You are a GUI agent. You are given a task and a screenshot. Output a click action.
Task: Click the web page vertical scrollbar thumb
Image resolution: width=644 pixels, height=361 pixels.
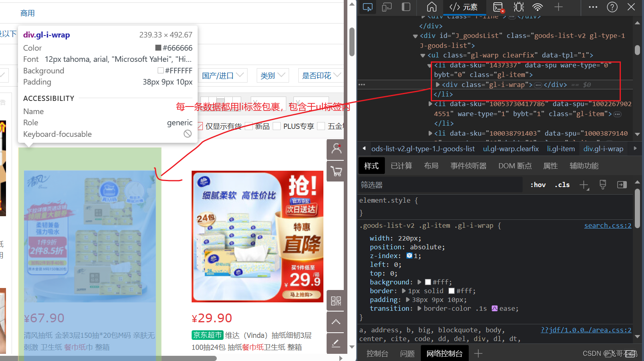352,42
